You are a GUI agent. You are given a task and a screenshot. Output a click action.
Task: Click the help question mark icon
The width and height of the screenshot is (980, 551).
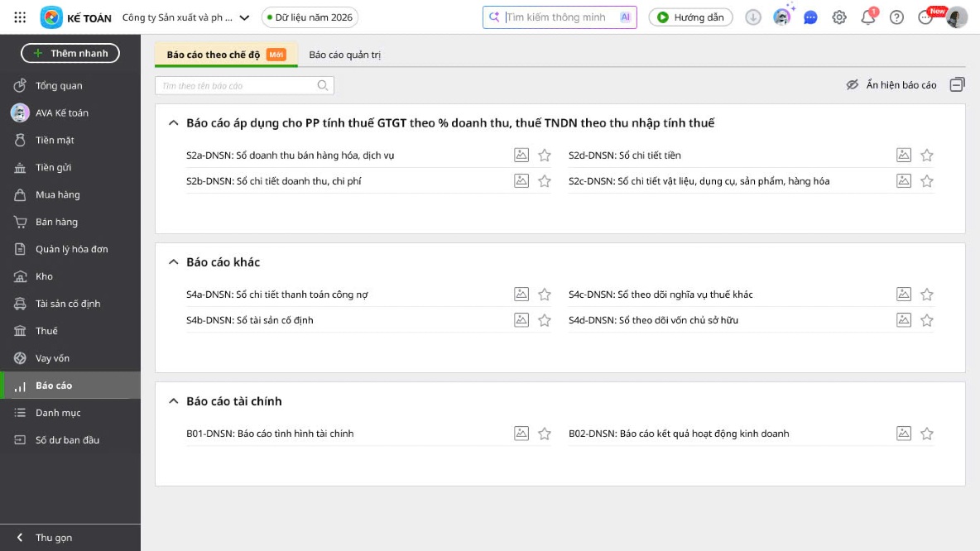click(897, 17)
